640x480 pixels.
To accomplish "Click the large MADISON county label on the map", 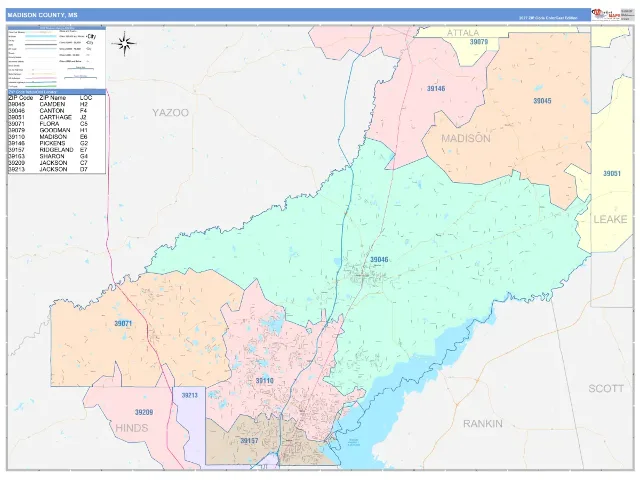I will [x=466, y=138].
